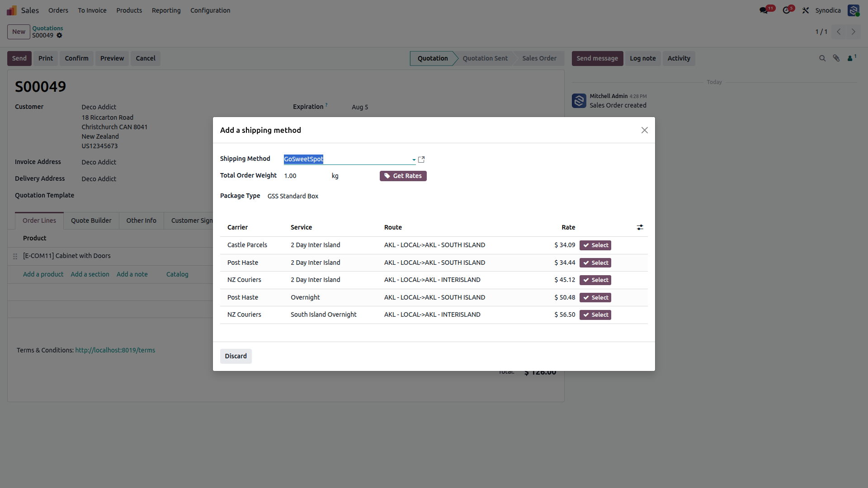Click the Activity button
Image resolution: width=868 pixels, height=488 pixels.
pyautogui.click(x=679, y=58)
